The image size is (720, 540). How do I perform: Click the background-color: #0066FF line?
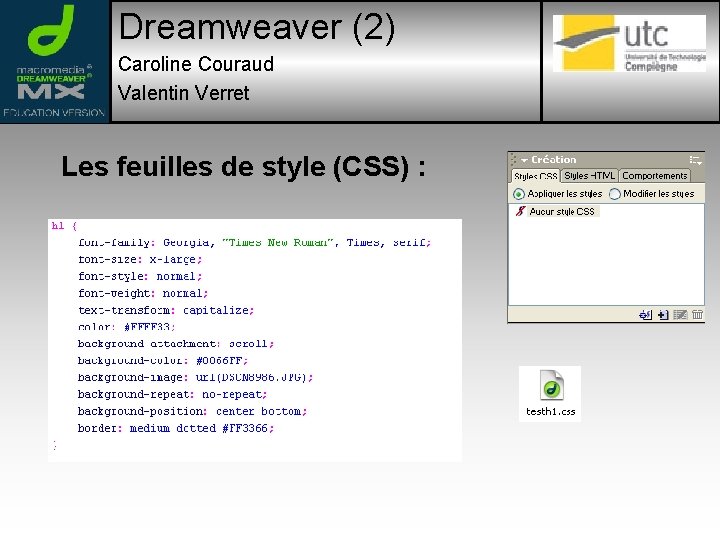tap(163, 360)
